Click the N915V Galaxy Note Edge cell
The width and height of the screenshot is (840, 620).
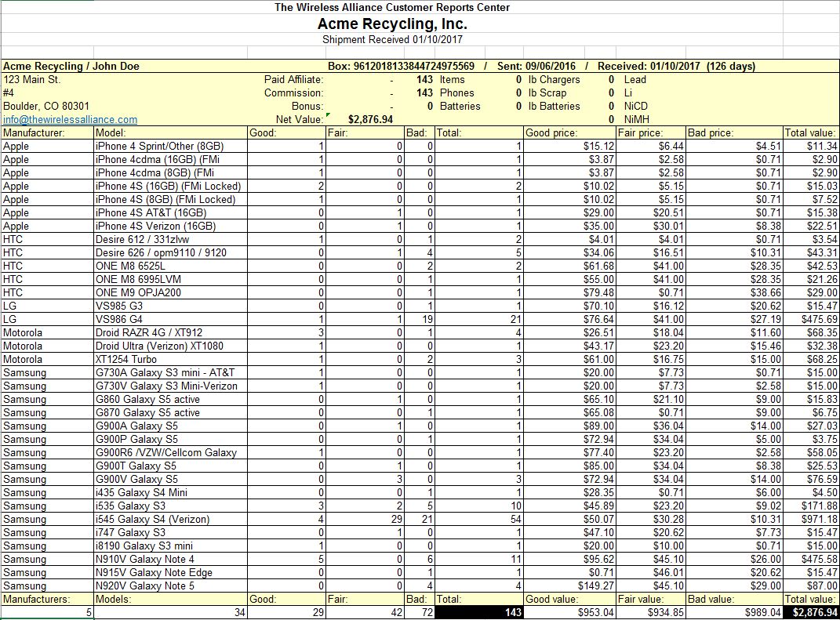(x=170, y=572)
